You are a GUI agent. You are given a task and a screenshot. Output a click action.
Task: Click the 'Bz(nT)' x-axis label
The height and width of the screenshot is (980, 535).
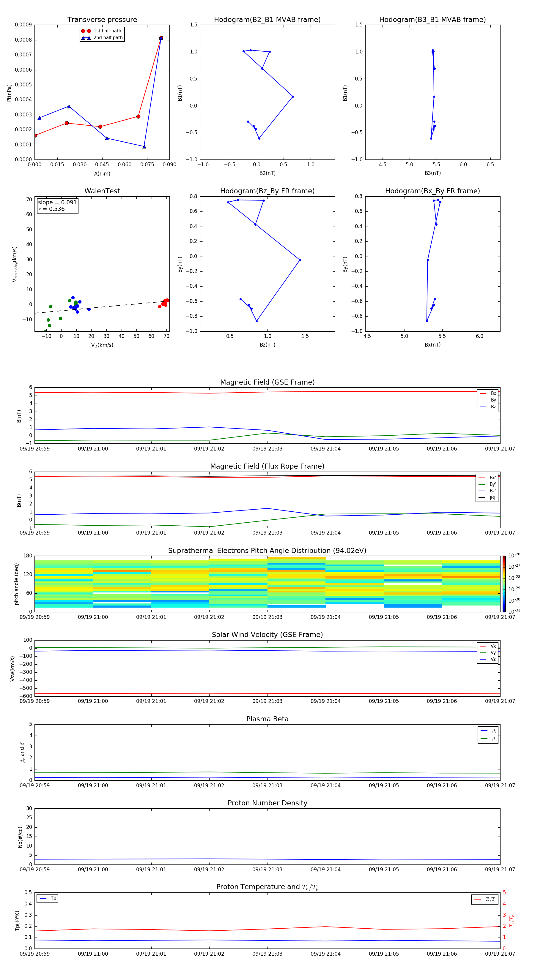tap(267, 345)
